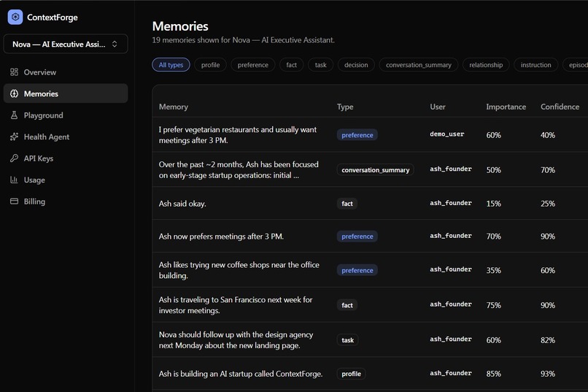The width and height of the screenshot is (588, 392).
Task: Filter by instruction type chip
Action: tap(536, 65)
